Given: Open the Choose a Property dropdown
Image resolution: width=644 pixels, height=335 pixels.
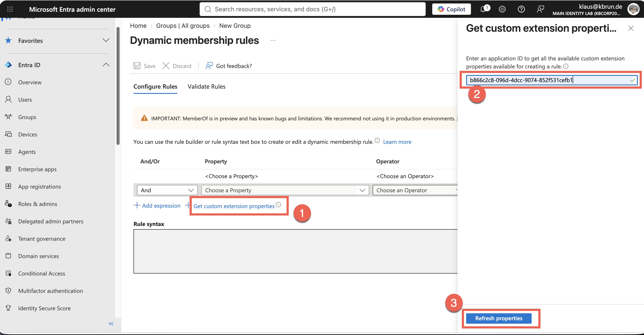Looking at the screenshot, I should pyautogui.click(x=285, y=190).
